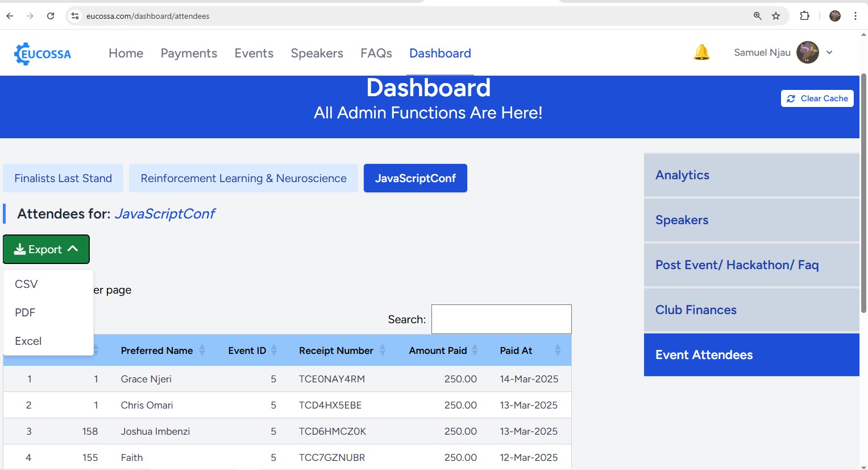The width and height of the screenshot is (868, 470).
Task: Reload the page using the browser refresh icon
Action: [x=51, y=16]
